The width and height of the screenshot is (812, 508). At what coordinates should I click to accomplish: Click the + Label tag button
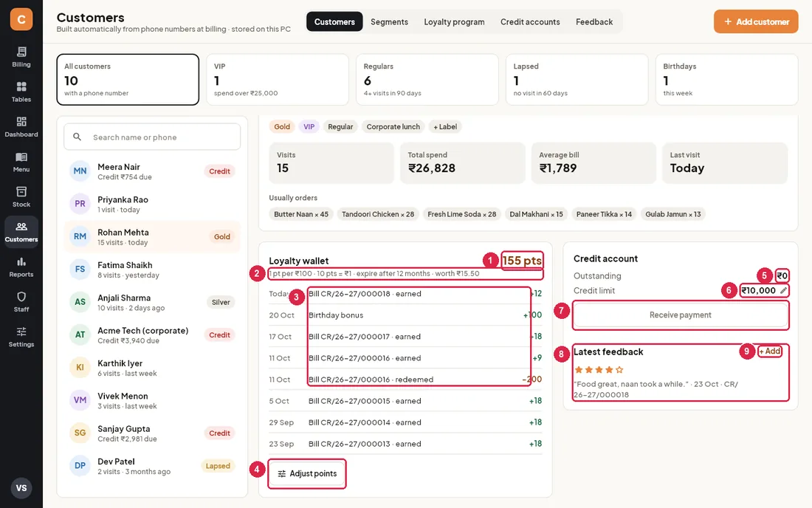(x=445, y=126)
